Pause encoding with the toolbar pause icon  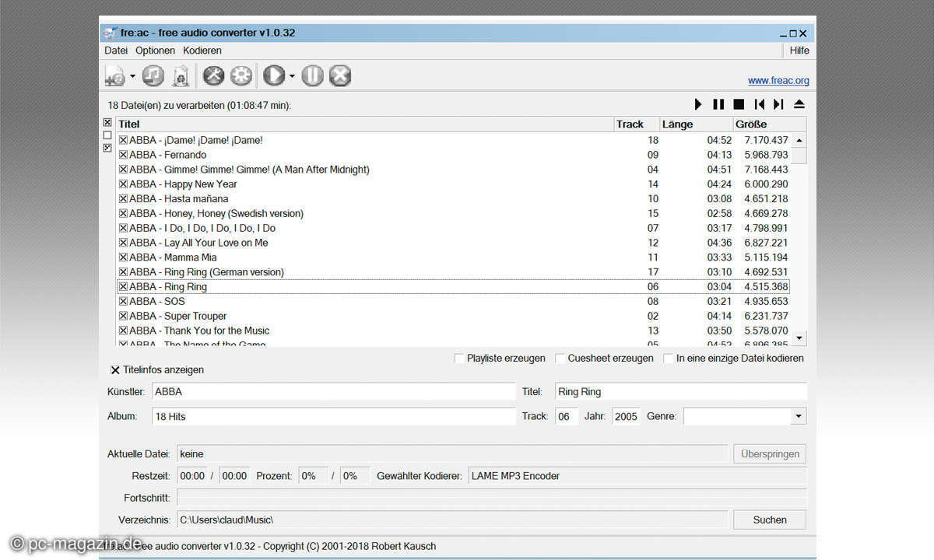tap(312, 75)
